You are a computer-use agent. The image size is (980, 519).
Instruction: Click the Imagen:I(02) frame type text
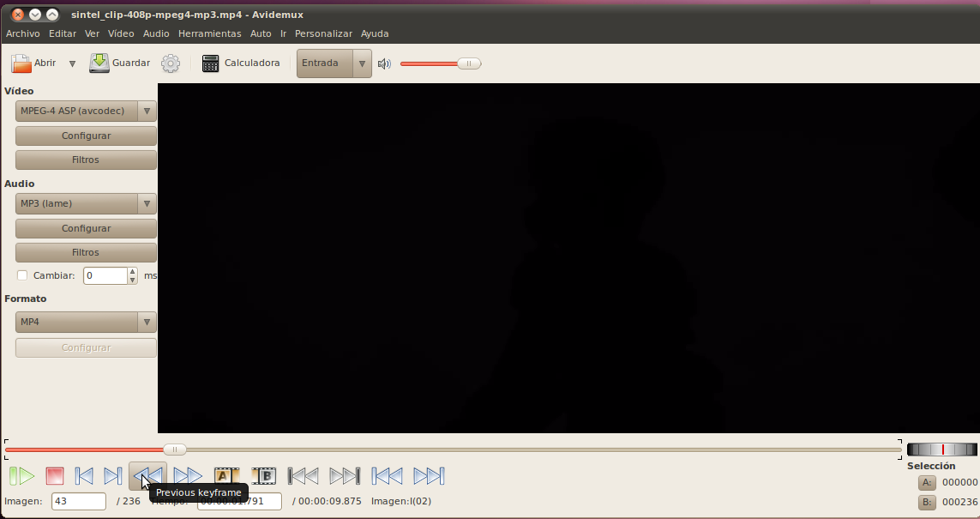[x=401, y=502]
